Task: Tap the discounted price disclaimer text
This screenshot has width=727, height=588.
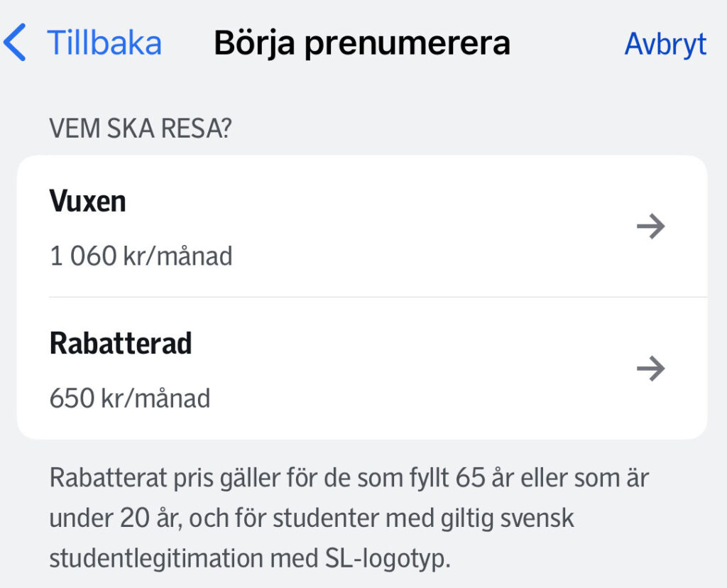Action: click(x=348, y=517)
